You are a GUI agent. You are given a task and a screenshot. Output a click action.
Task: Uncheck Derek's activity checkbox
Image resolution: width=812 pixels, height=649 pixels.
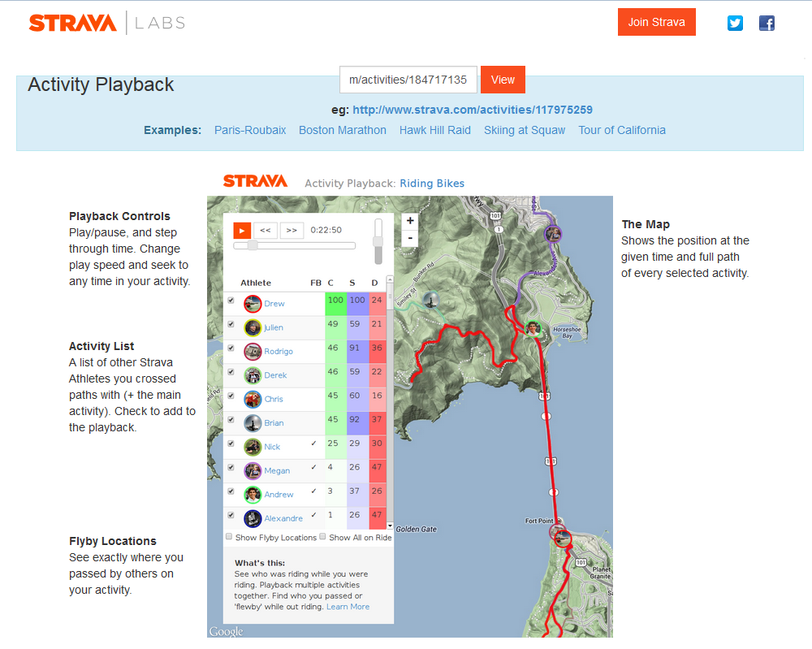(231, 372)
